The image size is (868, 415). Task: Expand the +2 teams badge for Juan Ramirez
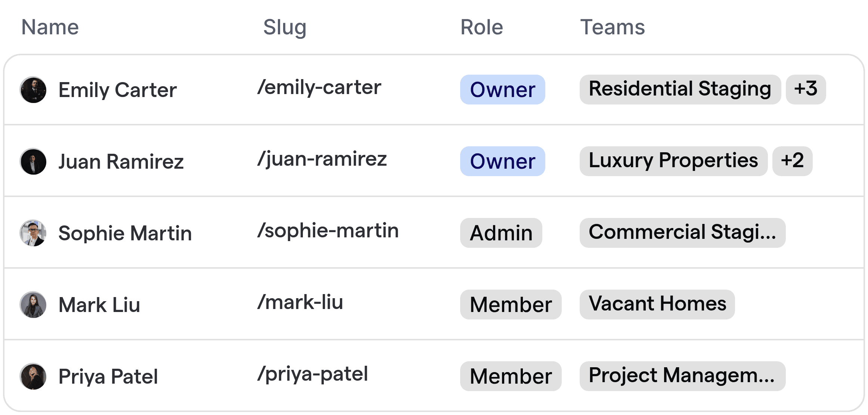click(x=792, y=161)
